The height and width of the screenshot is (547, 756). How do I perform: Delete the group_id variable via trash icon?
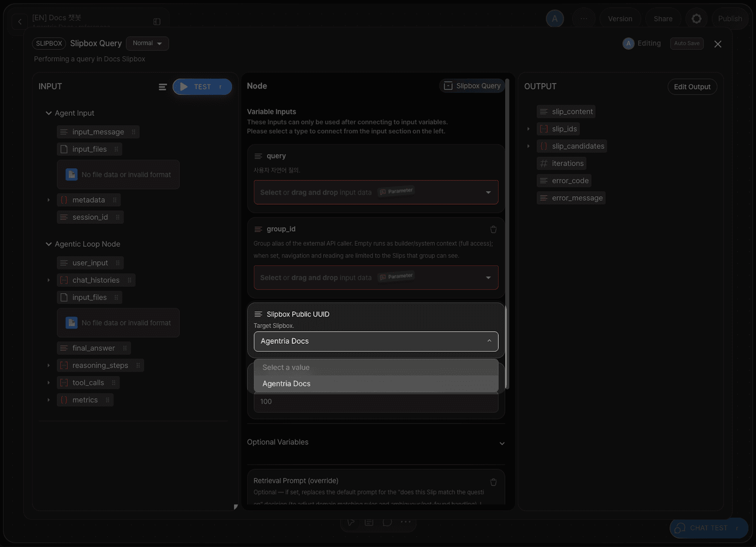point(493,230)
